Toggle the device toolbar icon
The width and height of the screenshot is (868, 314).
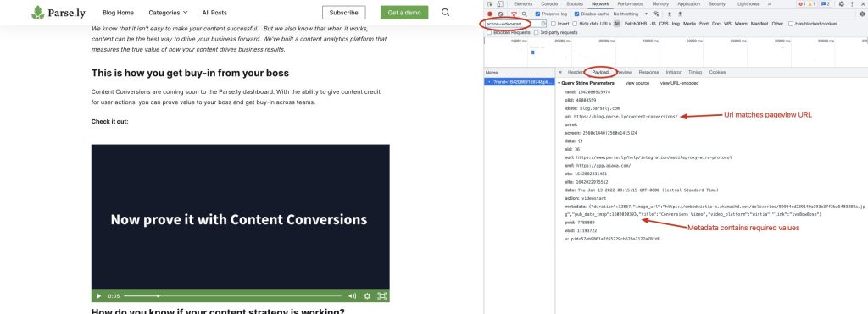[x=500, y=4]
